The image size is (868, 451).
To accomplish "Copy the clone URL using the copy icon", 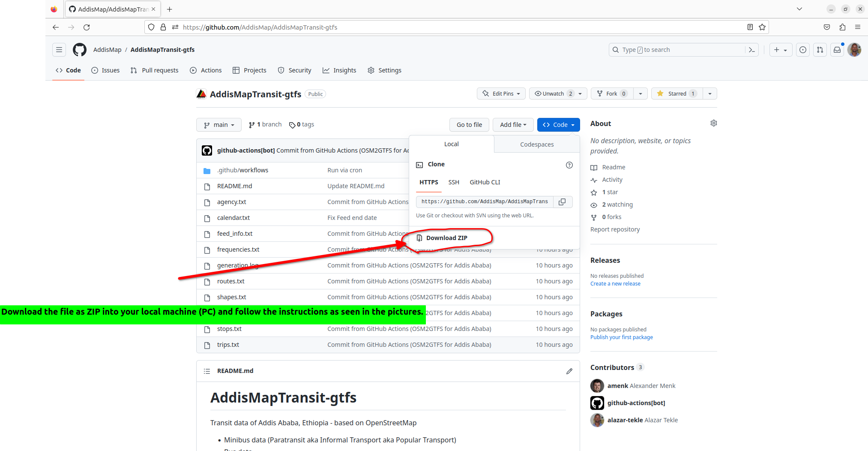I will [x=563, y=201].
